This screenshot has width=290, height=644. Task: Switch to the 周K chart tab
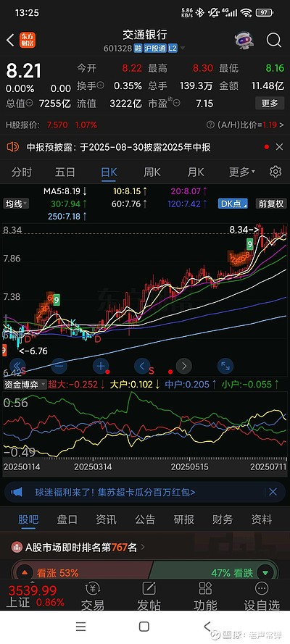[152, 172]
